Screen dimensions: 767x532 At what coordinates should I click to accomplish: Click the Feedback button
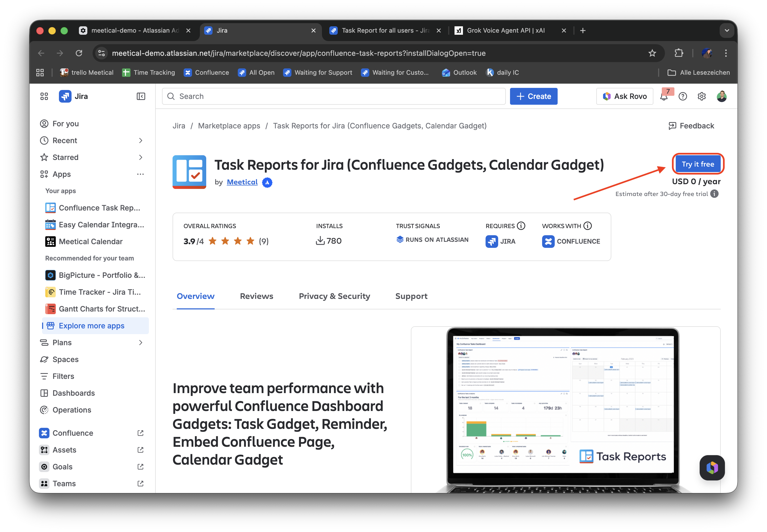691,126
